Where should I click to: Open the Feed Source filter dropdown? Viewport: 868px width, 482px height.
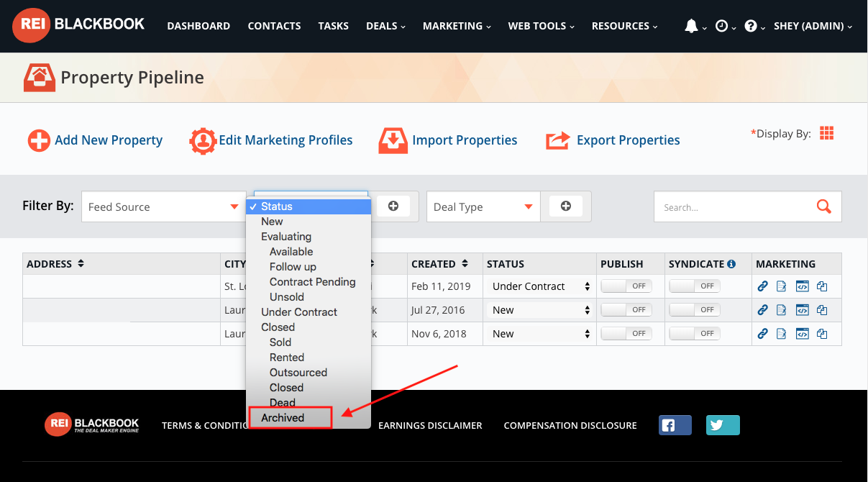[164, 206]
